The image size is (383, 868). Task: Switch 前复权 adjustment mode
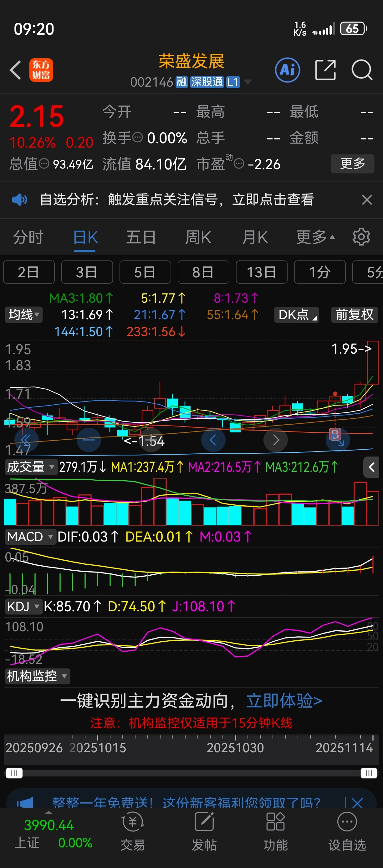(354, 315)
